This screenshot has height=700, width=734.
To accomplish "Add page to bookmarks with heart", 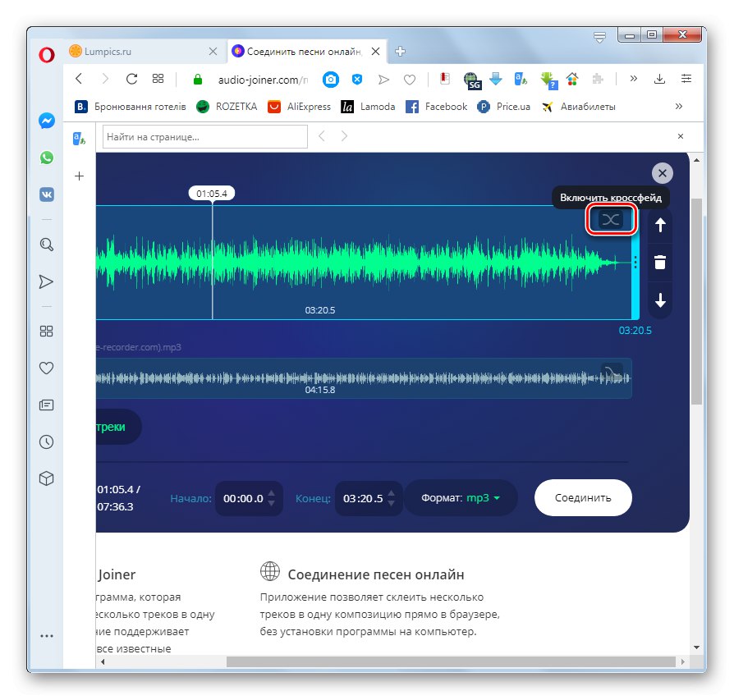I will [x=410, y=80].
